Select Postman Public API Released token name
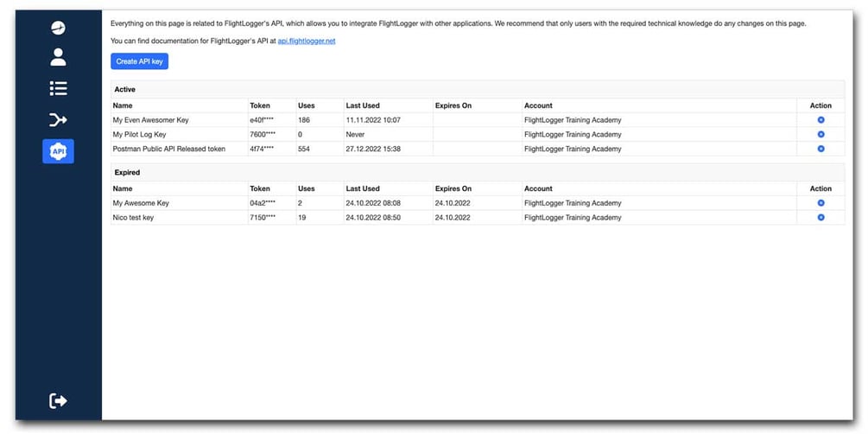Screen dimensions: 868x434 click(168, 149)
